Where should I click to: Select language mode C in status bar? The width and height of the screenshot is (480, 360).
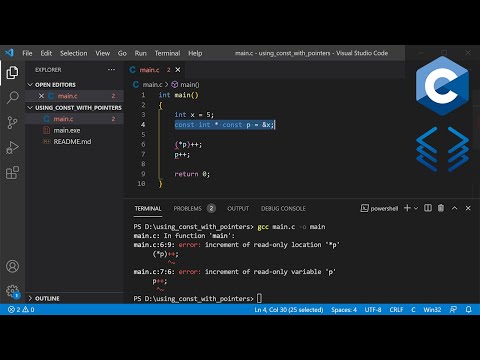pos(413,310)
